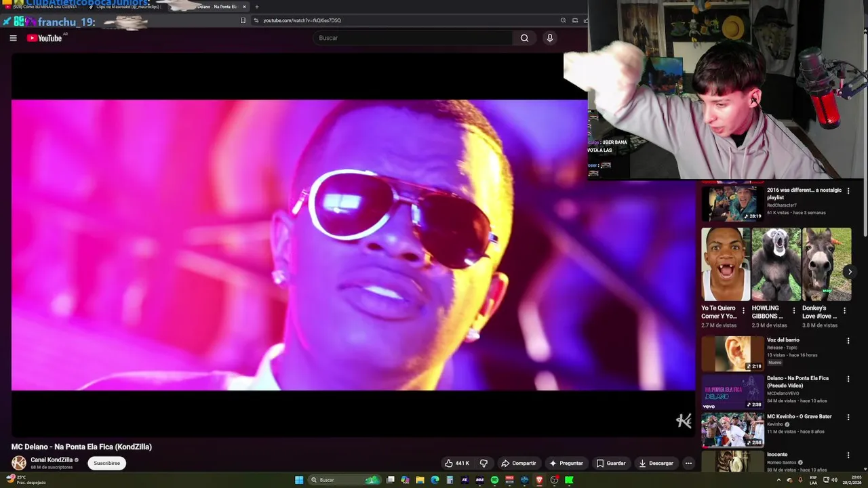Image resolution: width=868 pixels, height=488 pixels.
Task: Share the video via Compartir button
Action: pos(519,464)
